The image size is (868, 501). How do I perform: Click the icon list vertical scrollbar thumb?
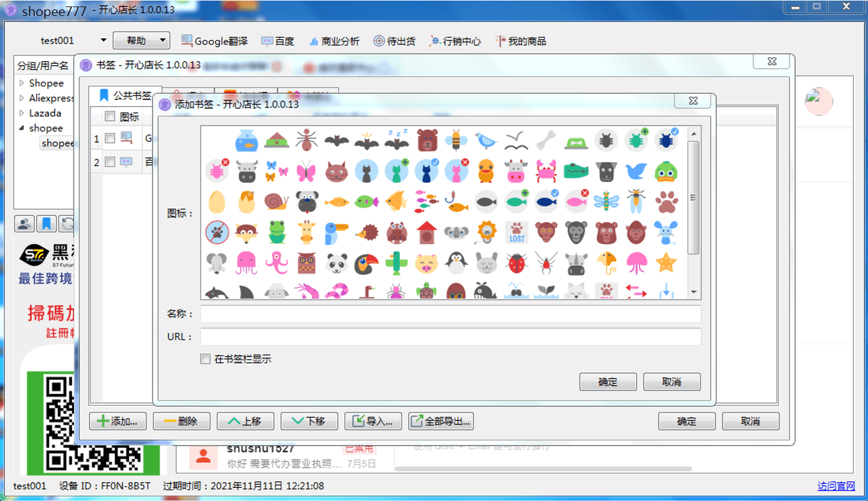coord(694,198)
